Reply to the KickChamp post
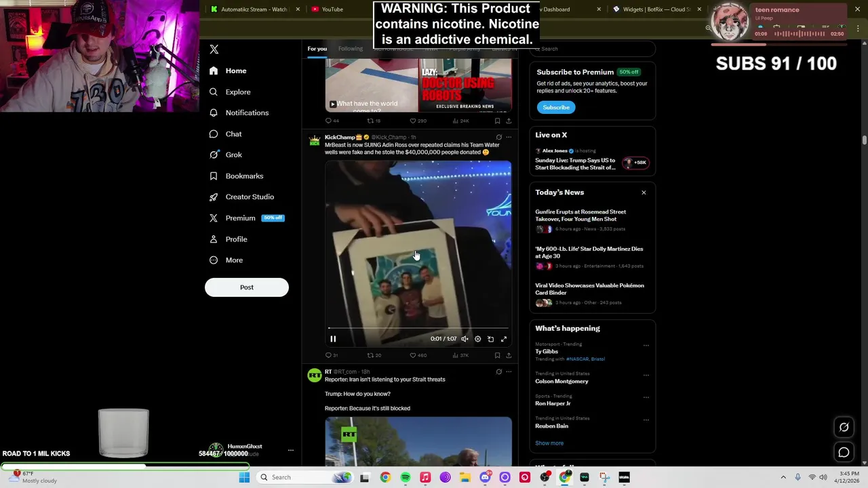Screen dimensions: 868x488 pos(331,355)
